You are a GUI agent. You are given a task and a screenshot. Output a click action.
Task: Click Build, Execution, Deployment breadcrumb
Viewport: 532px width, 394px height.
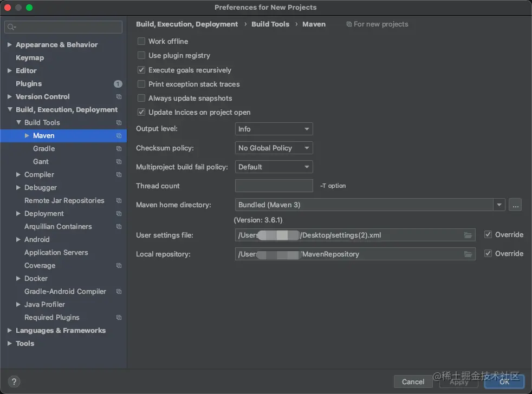pyautogui.click(x=186, y=24)
